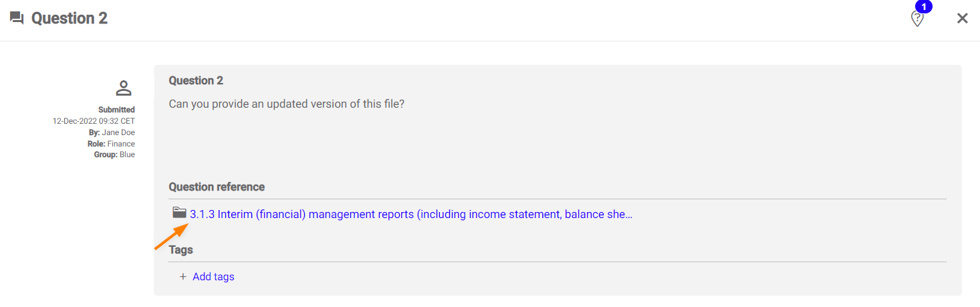Click the Question 2 panel title

point(70,19)
